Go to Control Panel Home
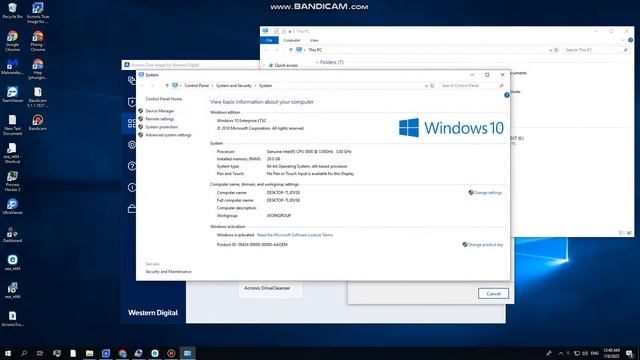The image size is (640, 360). pyautogui.click(x=163, y=99)
